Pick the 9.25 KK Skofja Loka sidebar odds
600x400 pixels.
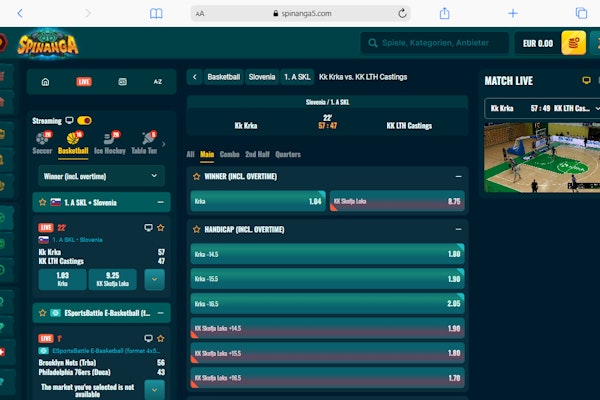[x=112, y=279]
